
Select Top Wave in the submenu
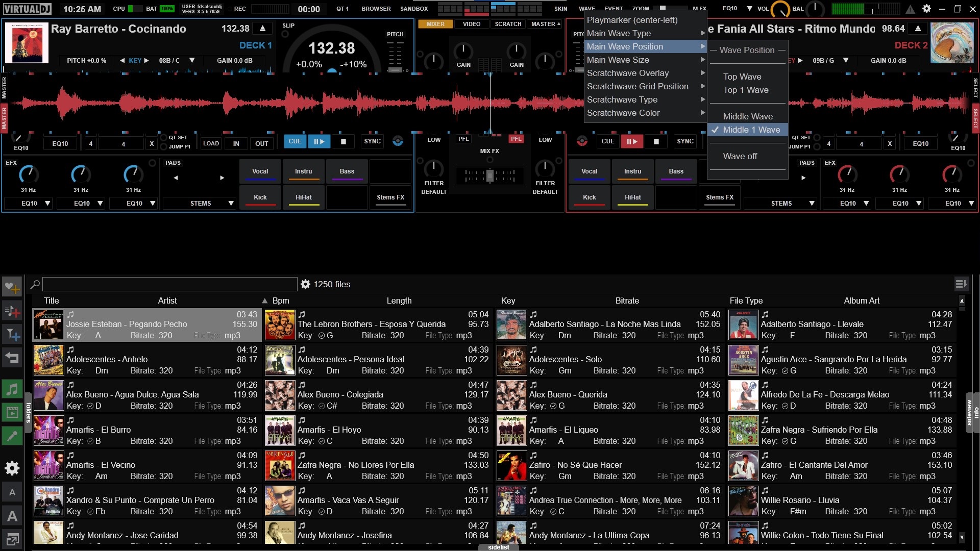(x=742, y=77)
